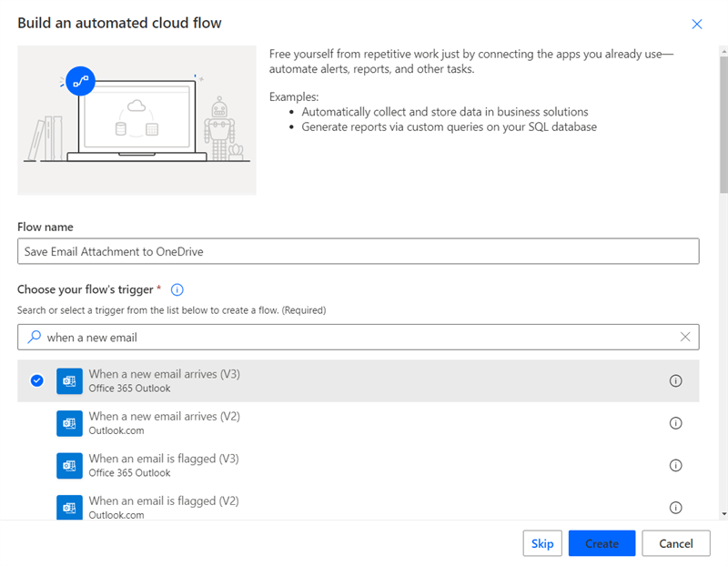Uncheck the When a new email arrives (V3) trigger
The image size is (728, 566).
[x=36, y=381]
